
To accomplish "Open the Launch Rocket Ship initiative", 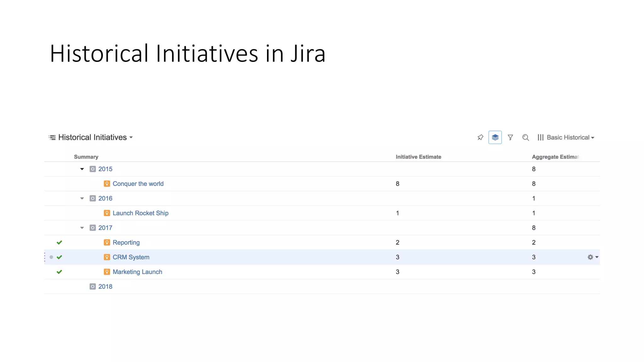I will (x=141, y=213).
